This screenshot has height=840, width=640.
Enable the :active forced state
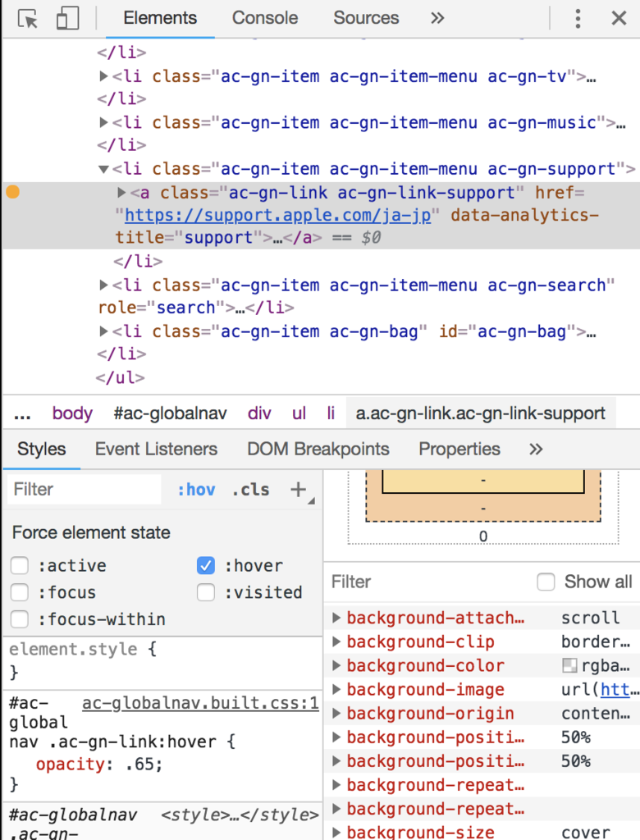point(20,565)
